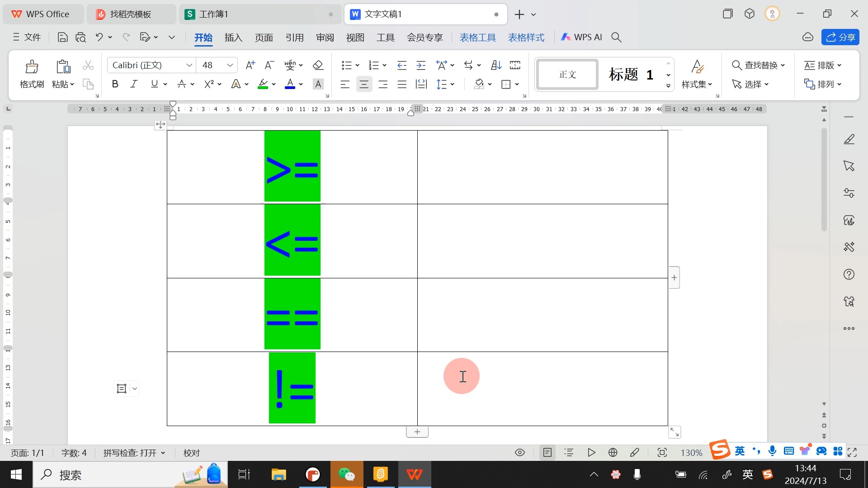Apply superscript formatting
Screen dimensions: 868x488
[209, 84]
